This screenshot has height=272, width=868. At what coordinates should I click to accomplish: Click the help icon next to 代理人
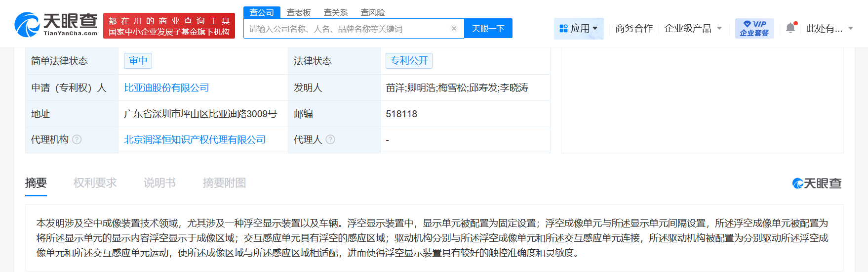[x=330, y=139]
